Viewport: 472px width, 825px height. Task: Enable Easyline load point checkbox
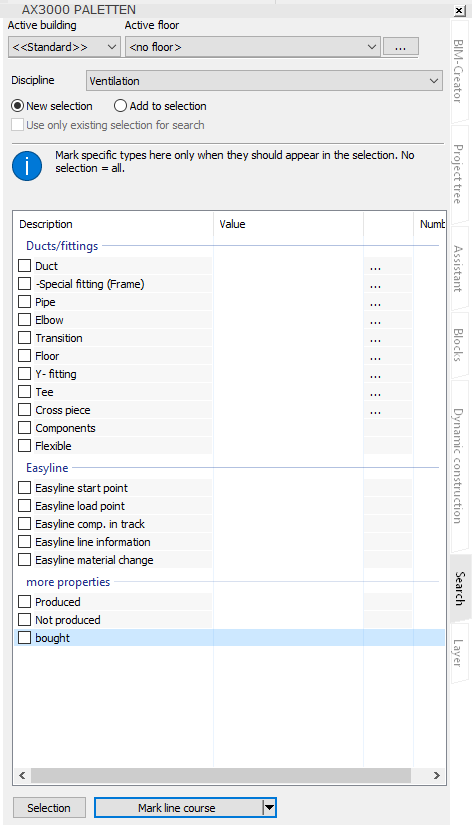coord(25,506)
